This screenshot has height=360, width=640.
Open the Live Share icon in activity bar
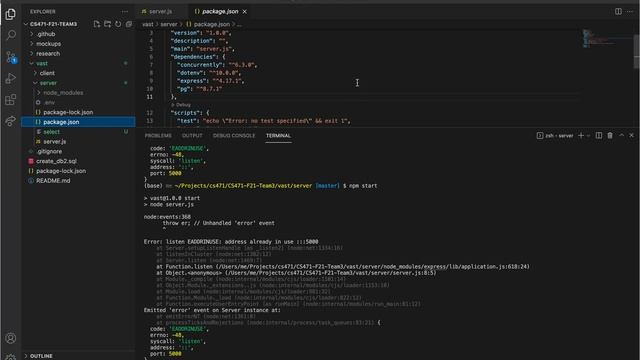pos(11,121)
